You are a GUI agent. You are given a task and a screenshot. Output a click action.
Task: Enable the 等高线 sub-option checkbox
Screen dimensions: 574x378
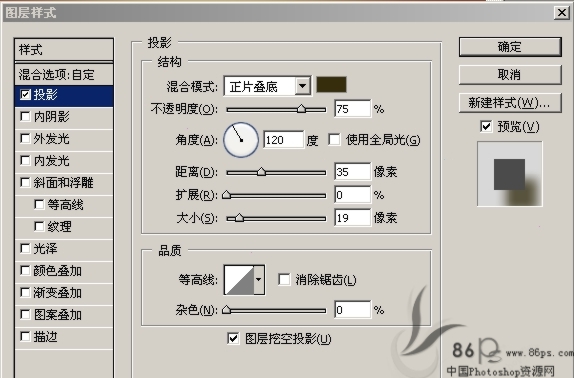click(x=39, y=205)
